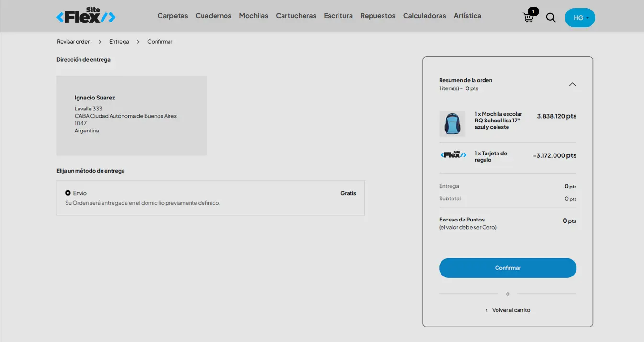Click the Entrega breadcrumb step
Screen dimensions: 644x342
pyautogui.click(x=119, y=42)
